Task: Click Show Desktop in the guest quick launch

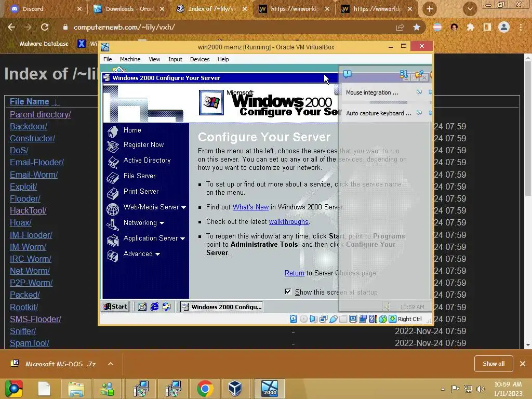Action: (x=142, y=307)
